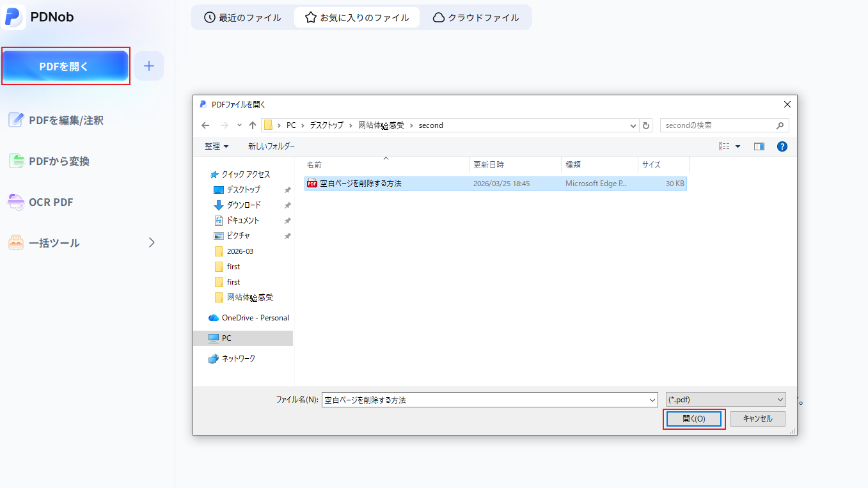868x488 pixels.
Task: Click the back navigation arrow in the dialog
Action: tap(205, 125)
